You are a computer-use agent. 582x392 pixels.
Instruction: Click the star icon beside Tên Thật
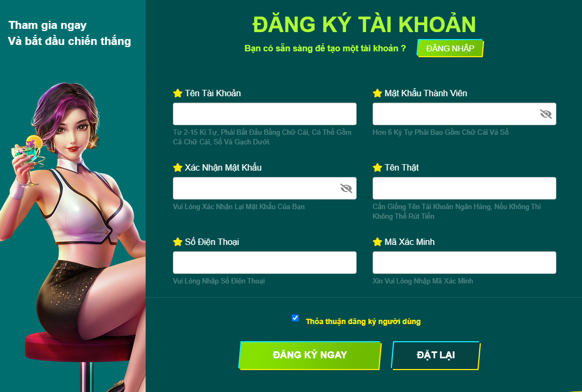pos(377,167)
